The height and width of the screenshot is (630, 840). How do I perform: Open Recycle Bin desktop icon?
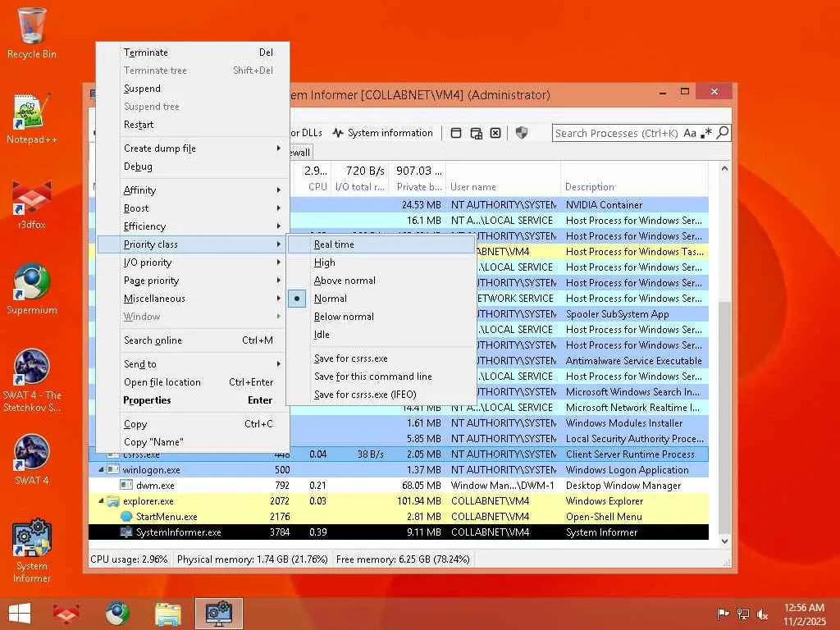32,33
